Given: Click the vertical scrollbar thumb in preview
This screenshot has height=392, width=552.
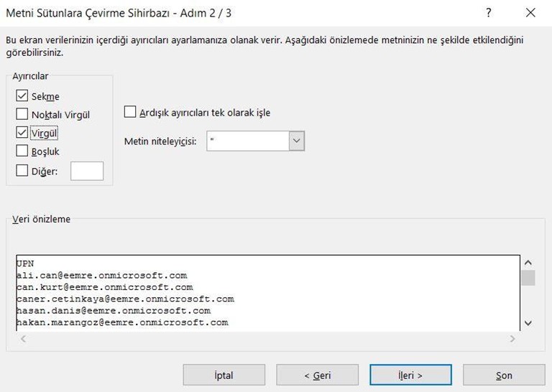Looking at the screenshot, I should [528, 278].
